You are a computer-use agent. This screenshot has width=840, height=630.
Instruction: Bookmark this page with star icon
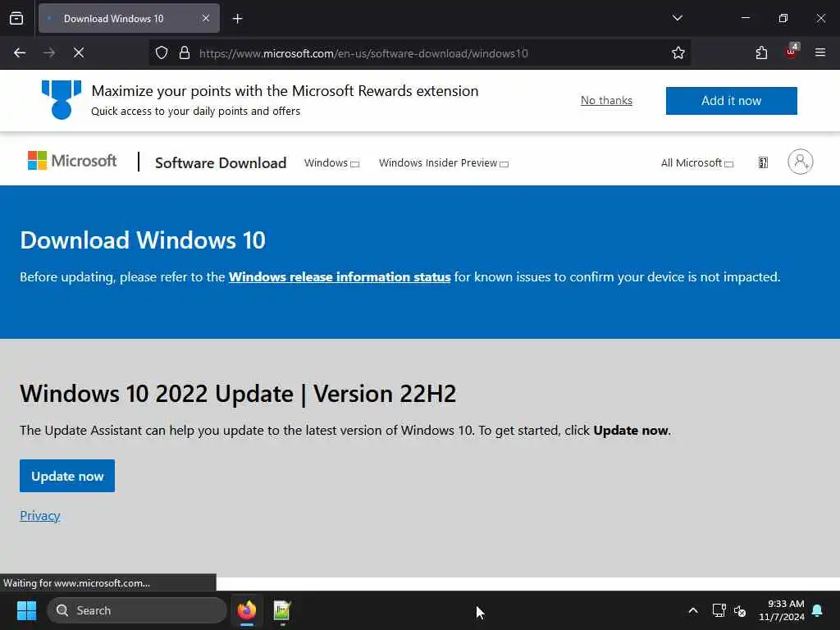point(678,52)
